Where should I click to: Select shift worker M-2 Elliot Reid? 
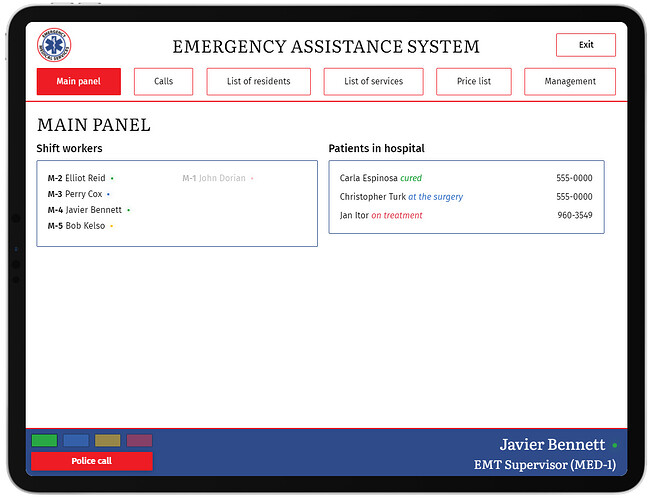coord(77,178)
